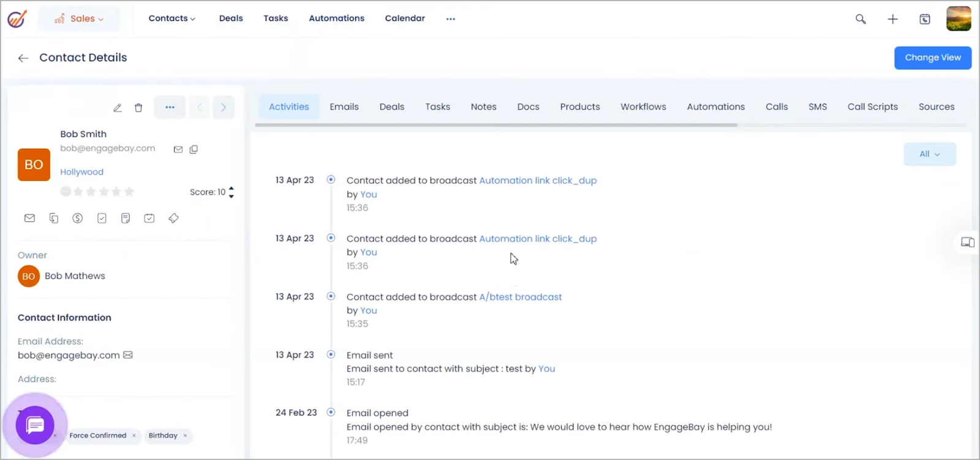Open the calendar clock icon in header
Viewport: 980px width, 460px height.
[925, 19]
